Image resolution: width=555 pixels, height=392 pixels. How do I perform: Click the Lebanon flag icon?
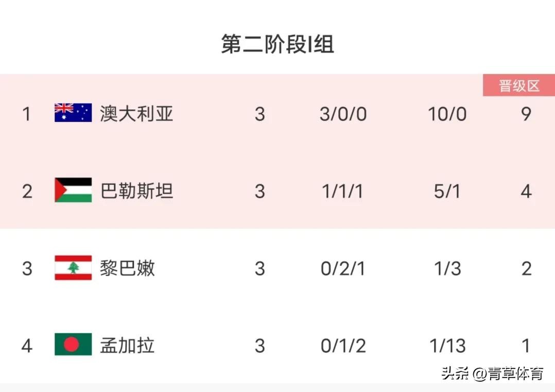[x=73, y=268]
